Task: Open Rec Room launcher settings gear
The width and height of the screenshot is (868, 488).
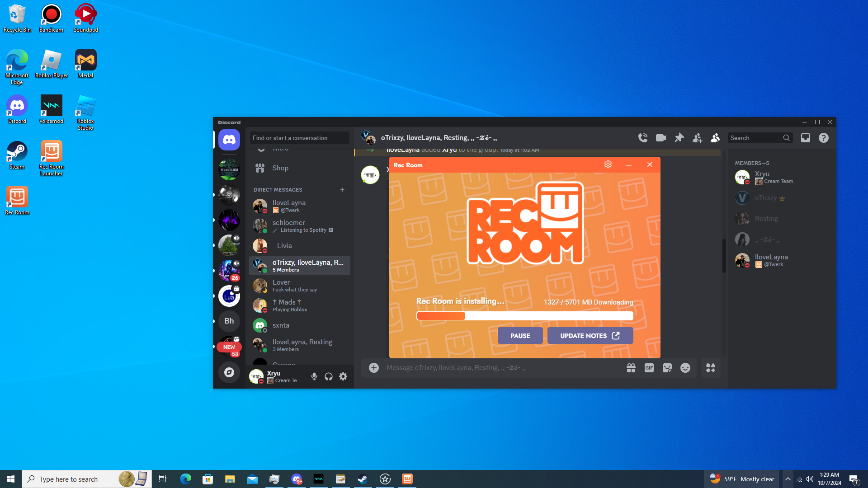Action: point(608,164)
